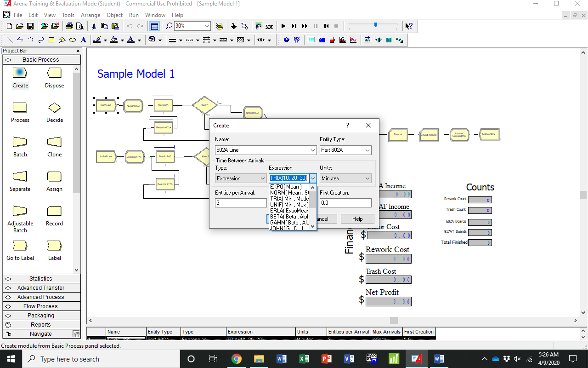
Task: Click the Start Over run button
Action: [x=326, y=26]
